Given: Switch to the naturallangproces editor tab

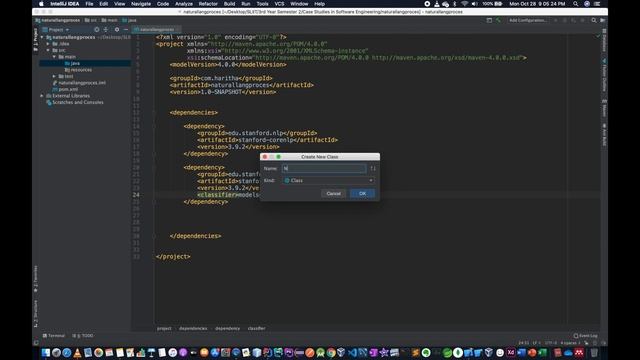Looking at the screenshot, I should 155,29.
